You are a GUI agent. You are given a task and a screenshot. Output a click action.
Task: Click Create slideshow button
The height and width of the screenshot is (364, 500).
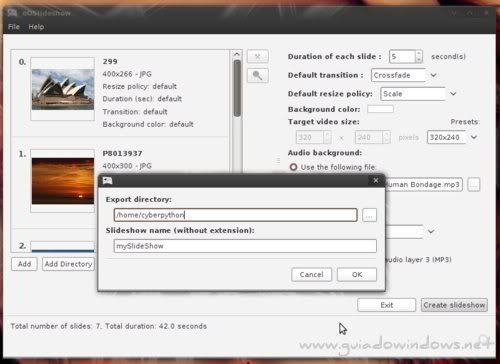(454, 305)
